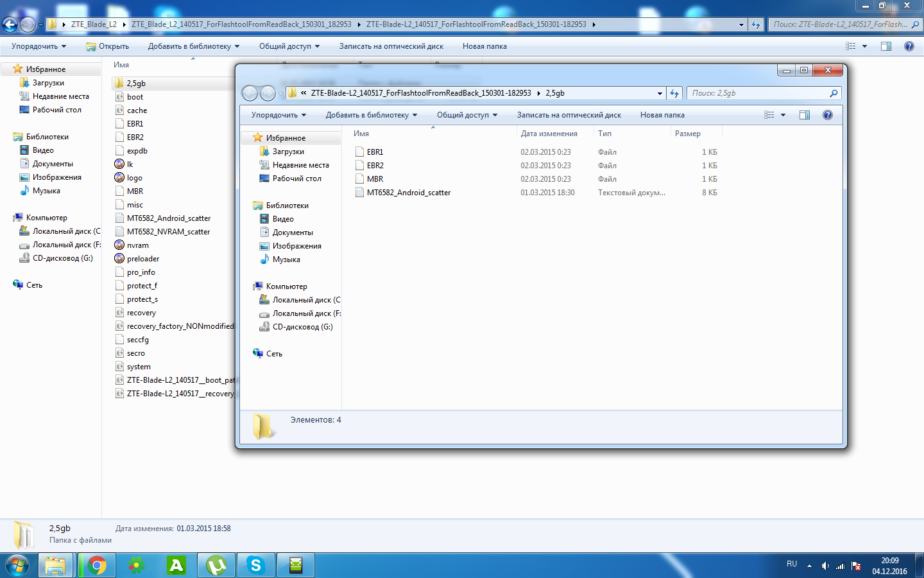Click refresh button beside front address bar
This screenshot has height=578, width=924.
(674, 93)
